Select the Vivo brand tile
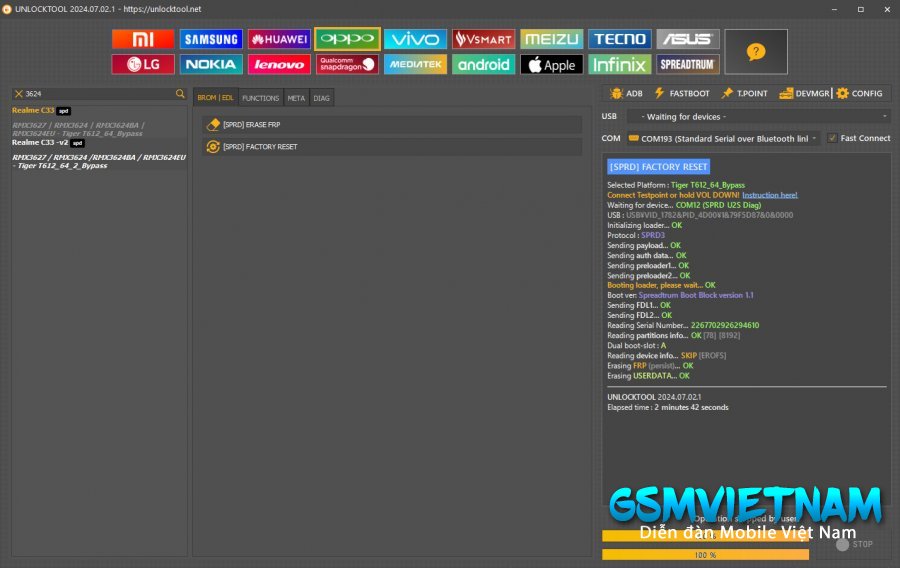This screenshot has height=568, width=900. pos(415,39)
